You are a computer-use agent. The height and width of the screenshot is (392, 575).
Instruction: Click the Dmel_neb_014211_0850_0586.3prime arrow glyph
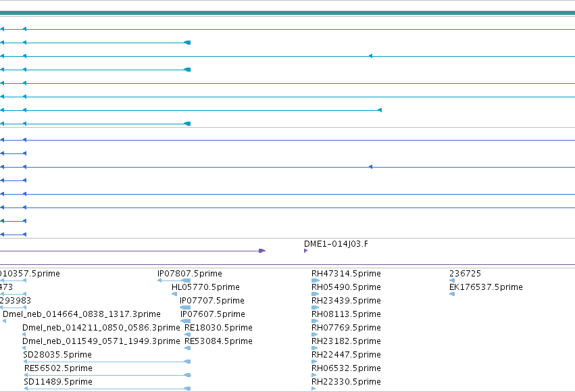(24, 335)
